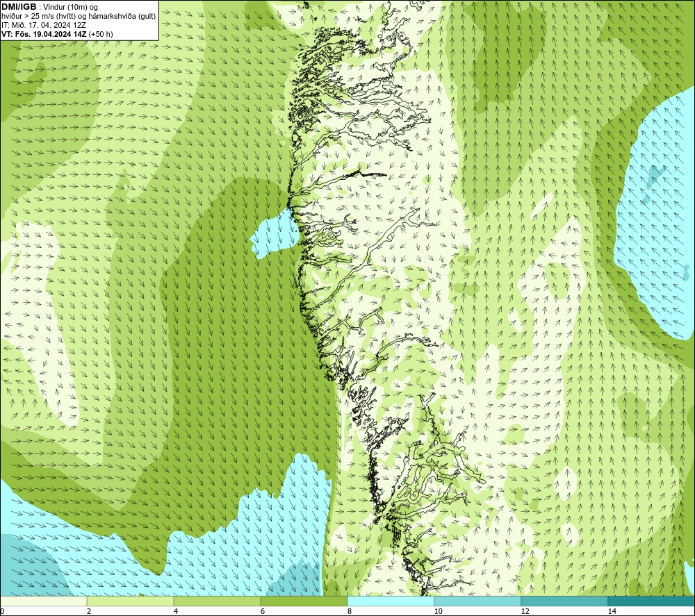Image resolution: width=695 pixels, height=616 pixels.
Task: Click the '14' scale label
Action: click(612, 611)
